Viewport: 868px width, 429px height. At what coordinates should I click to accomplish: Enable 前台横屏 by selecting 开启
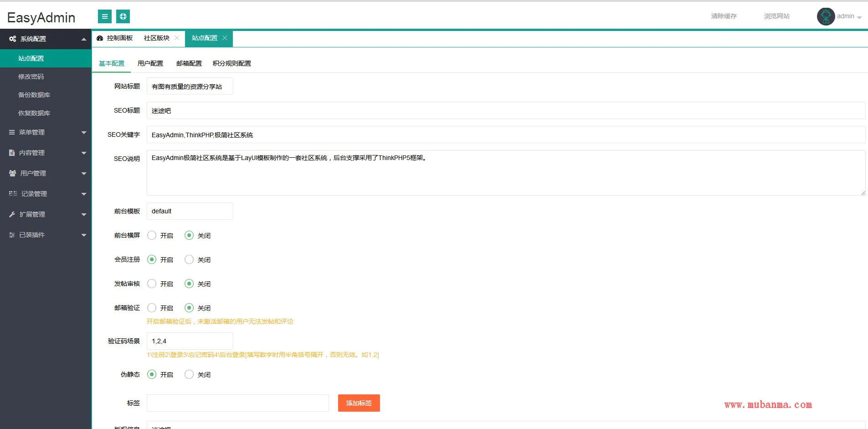(152, 235)
